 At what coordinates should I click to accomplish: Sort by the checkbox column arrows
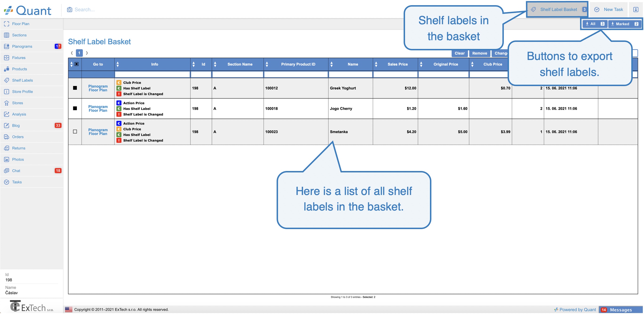(72, 64)
